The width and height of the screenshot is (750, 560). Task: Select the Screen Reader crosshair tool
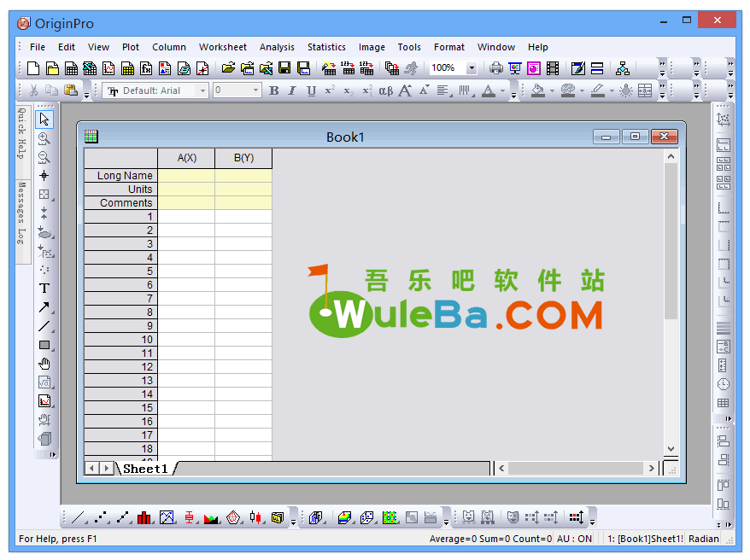(44, 175)
